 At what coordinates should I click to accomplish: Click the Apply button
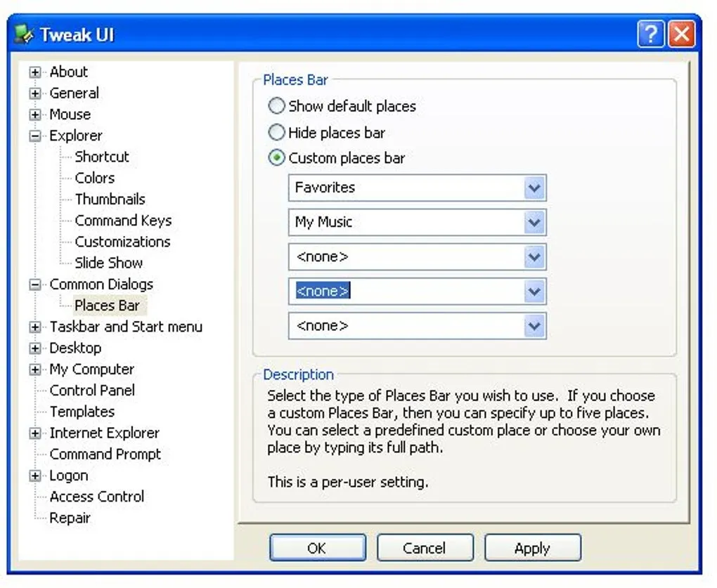click(x=533, y=547)
